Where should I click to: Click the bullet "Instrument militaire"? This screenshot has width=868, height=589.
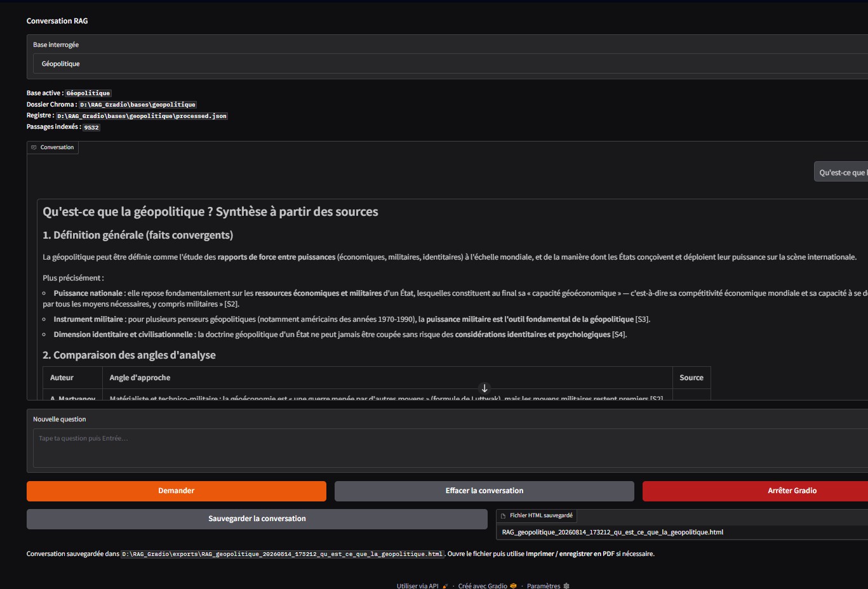tap(88, 319)
